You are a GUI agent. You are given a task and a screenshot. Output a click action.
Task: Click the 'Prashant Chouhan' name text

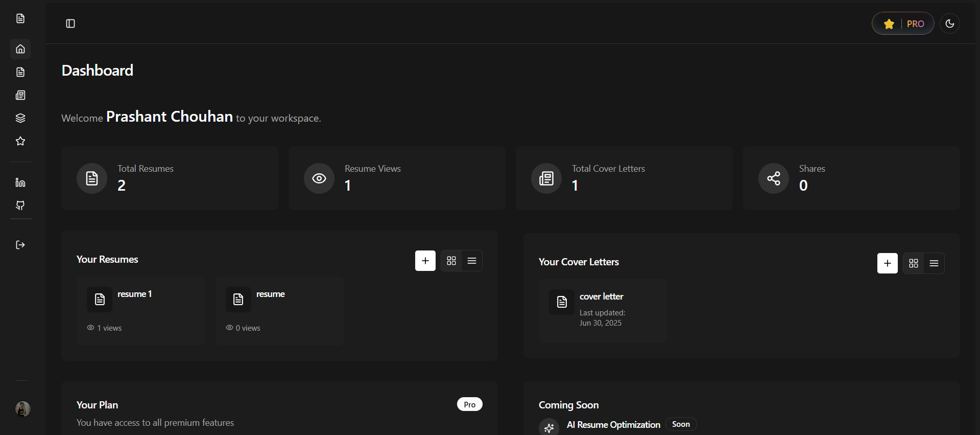pos(170,117)
